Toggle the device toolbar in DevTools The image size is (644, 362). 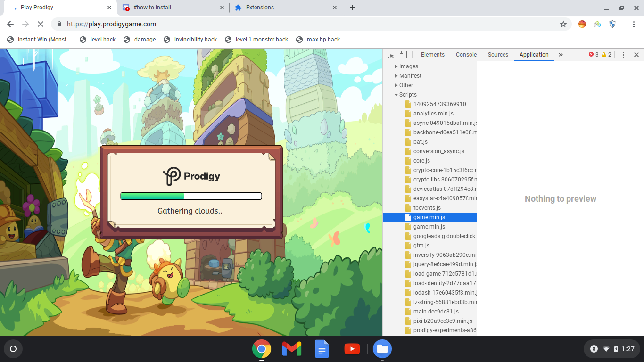pos(403,54)
